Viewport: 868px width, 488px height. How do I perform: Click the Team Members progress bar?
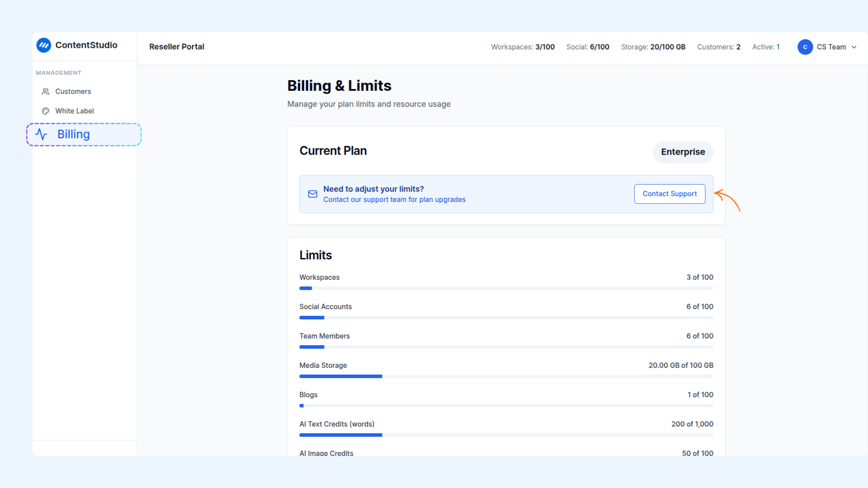(x=506, y=347)
